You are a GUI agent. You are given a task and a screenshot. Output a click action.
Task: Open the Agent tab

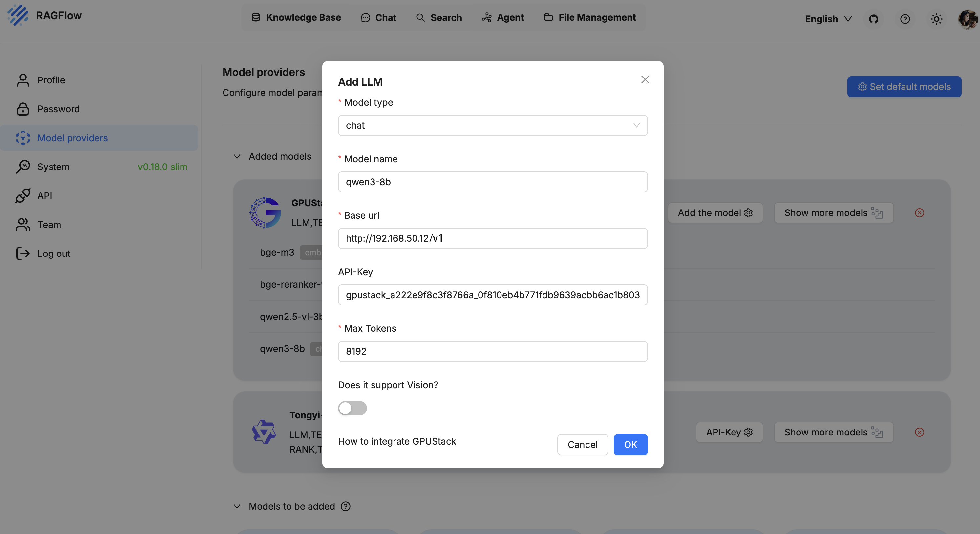click(x=502, y=17)
